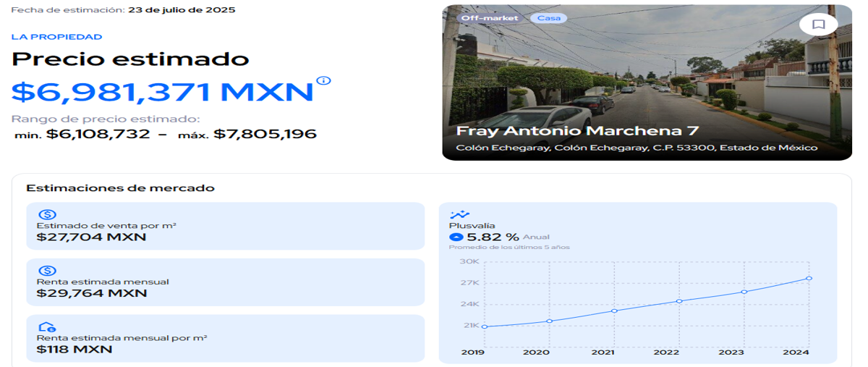
Task: Click the info icon beside estimated price
Action: pos(323,81)
